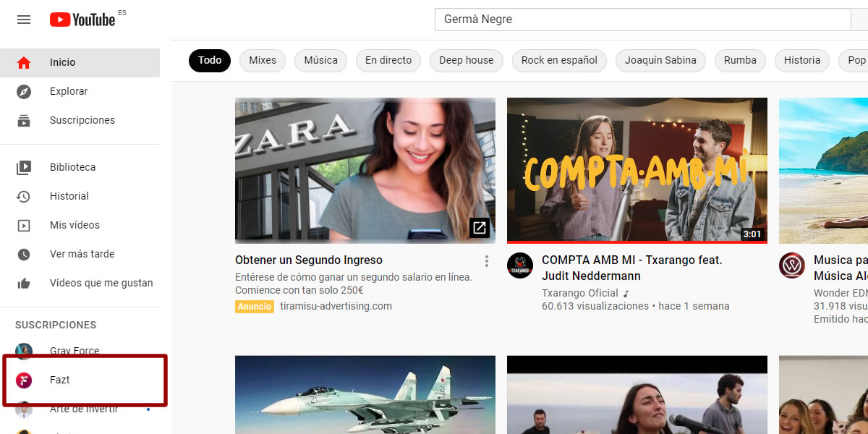Open Biblioteca from the sidebar
This screenshot has width=868, height=434.
[80, 167]
